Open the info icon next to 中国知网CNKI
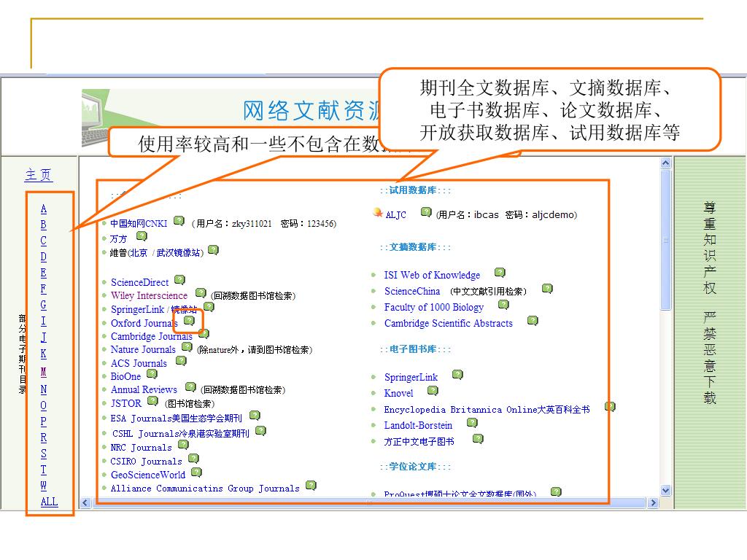 tap(179, 221)
